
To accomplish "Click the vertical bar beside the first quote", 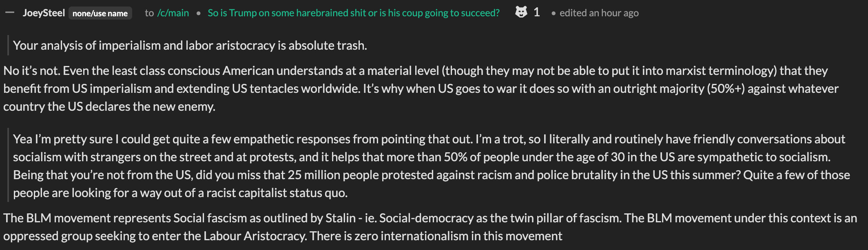I will [8, 45].
